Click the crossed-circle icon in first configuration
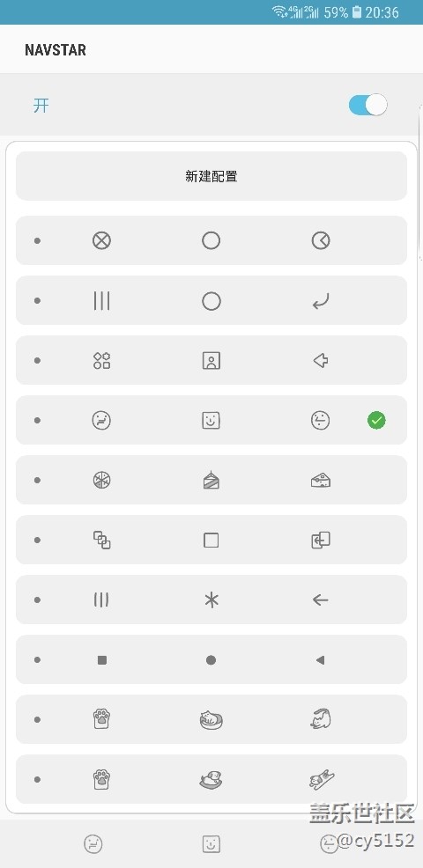 coord(101,241)
